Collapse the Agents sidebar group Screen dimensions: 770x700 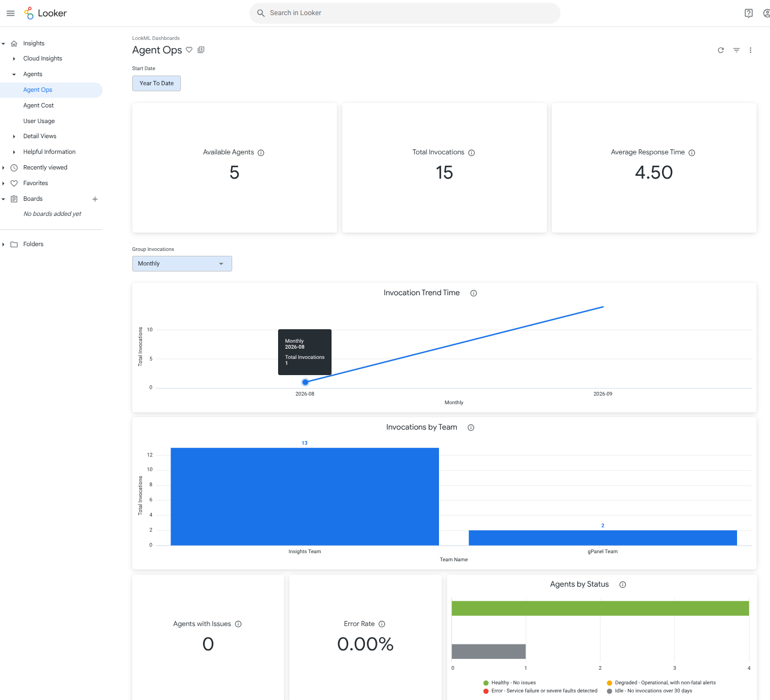point(14,74)
